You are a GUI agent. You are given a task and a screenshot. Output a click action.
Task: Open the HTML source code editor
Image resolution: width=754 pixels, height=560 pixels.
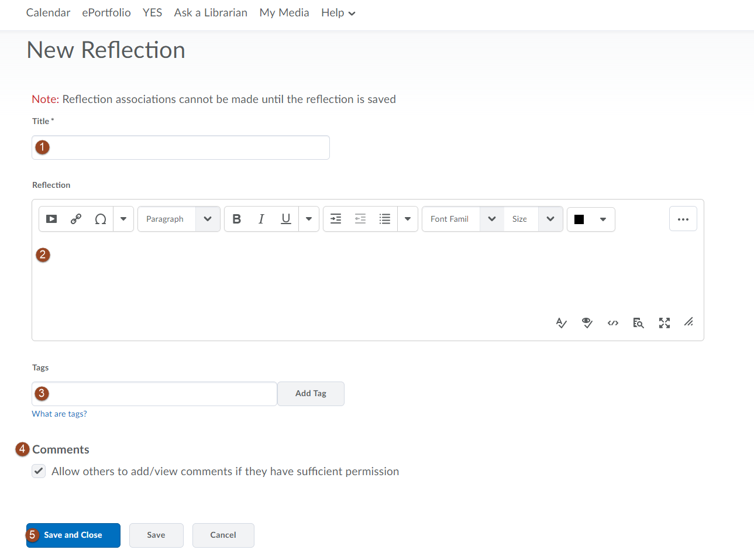tap(613, 323)
